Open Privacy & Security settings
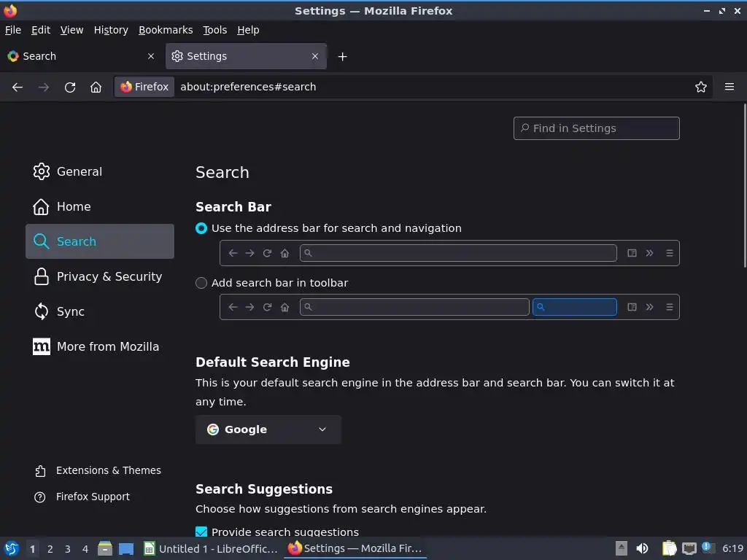Image resolution: width=747 pixels, height=560 pixels. [99, 276]
